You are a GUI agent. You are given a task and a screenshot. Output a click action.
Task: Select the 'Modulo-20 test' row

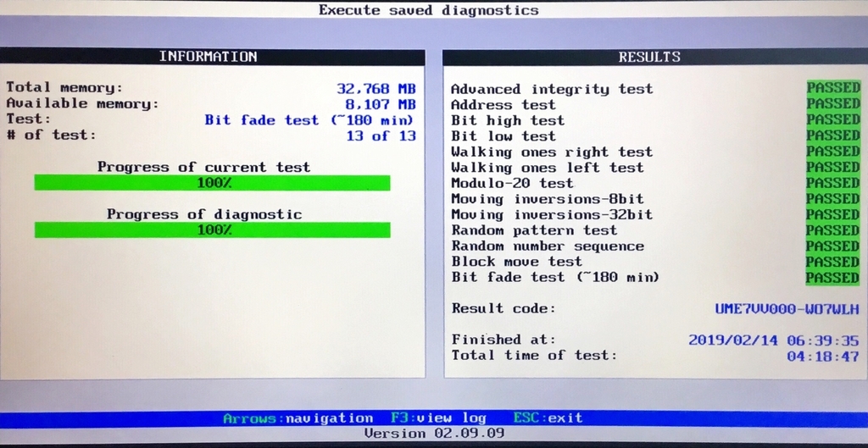click(655, 183)
